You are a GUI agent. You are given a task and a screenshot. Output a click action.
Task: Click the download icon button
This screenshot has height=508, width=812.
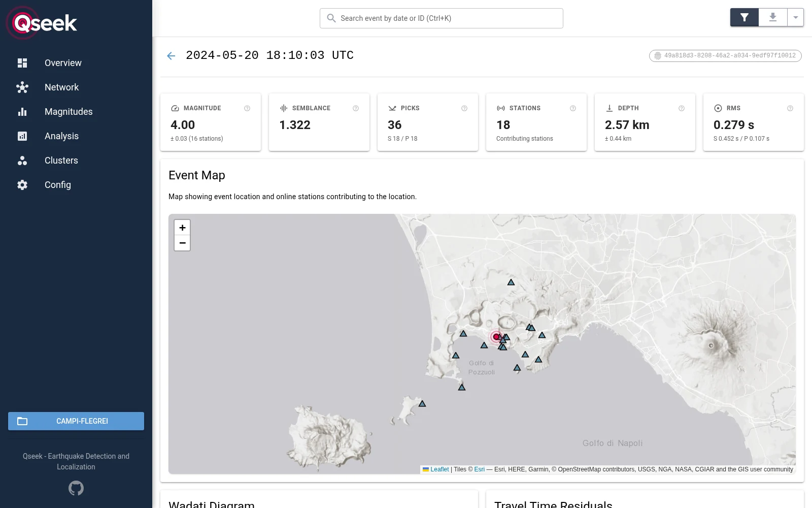773,17
